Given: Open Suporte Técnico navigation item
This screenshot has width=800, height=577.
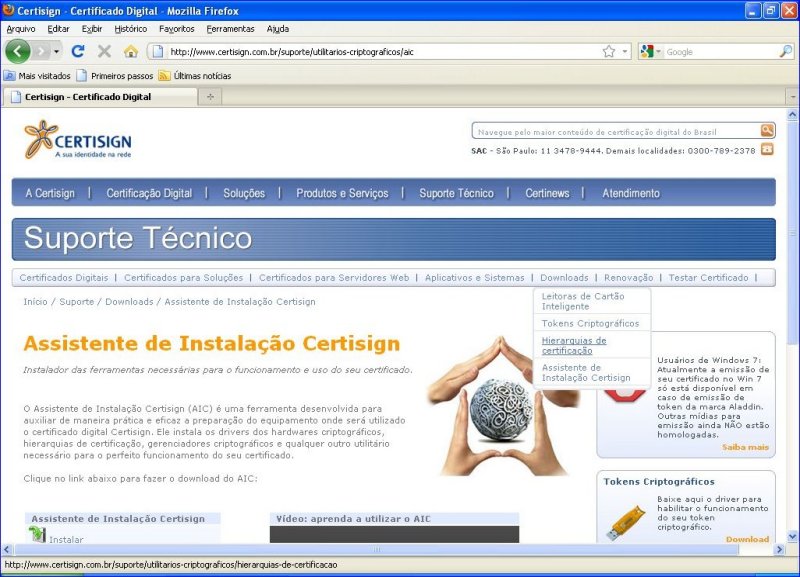Looking at the screenshot, I should click(457, 193).
